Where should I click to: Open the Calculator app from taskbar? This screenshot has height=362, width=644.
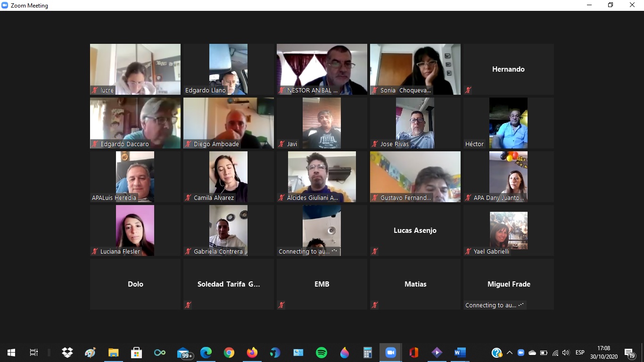(368, 353)
